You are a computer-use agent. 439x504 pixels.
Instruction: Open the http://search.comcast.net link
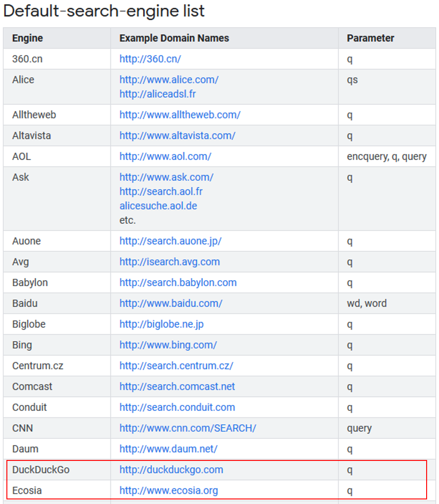tap(177, 387)
